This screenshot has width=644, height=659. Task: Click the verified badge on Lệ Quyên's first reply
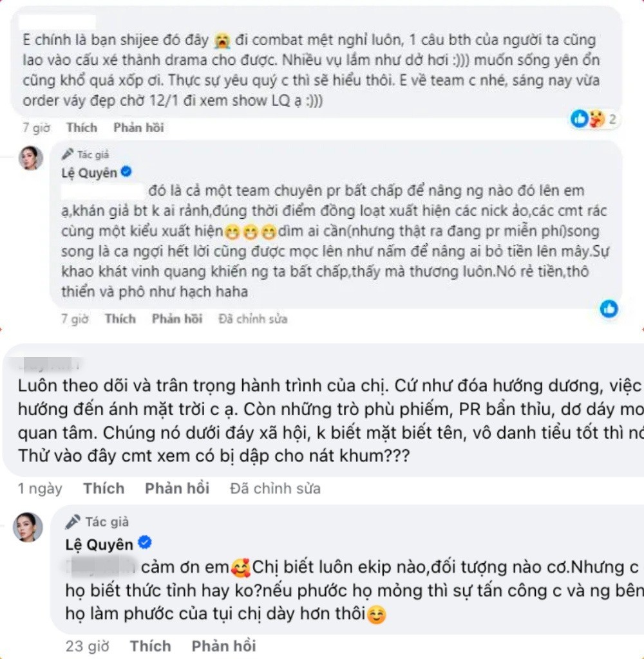[x=127, y=172]
